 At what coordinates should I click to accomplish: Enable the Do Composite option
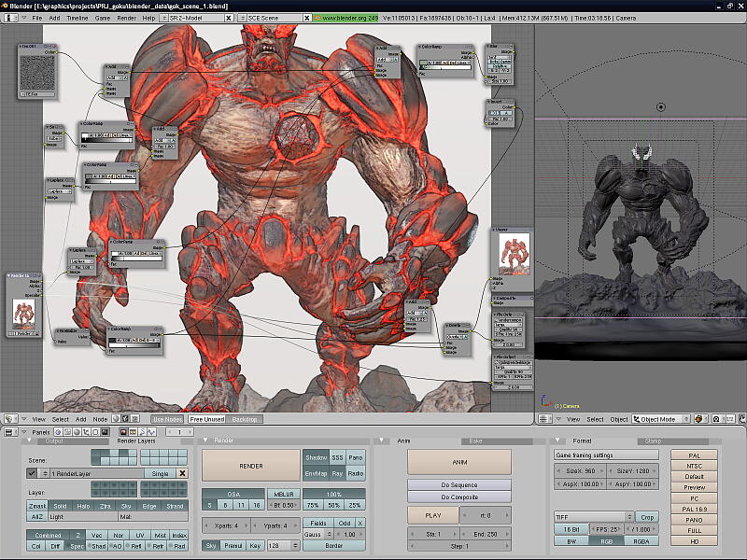pyautogui.click(x=458, y=497)
